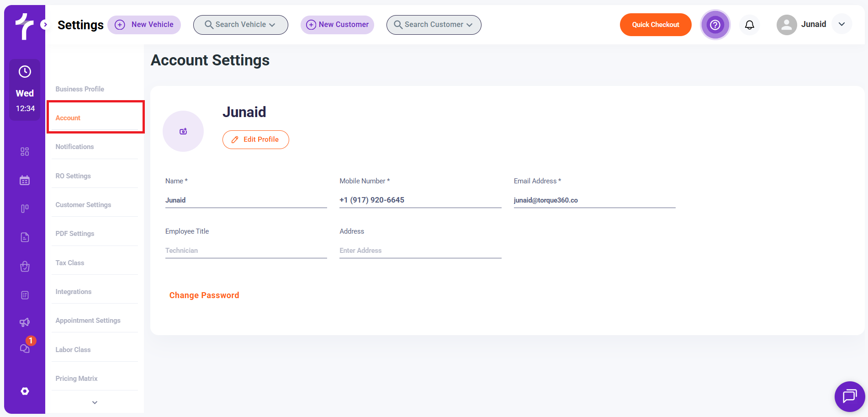Click the Edit Profile button
Viewport: 868px width, 417px height.
pyautogui.click(x=255, y=139)
